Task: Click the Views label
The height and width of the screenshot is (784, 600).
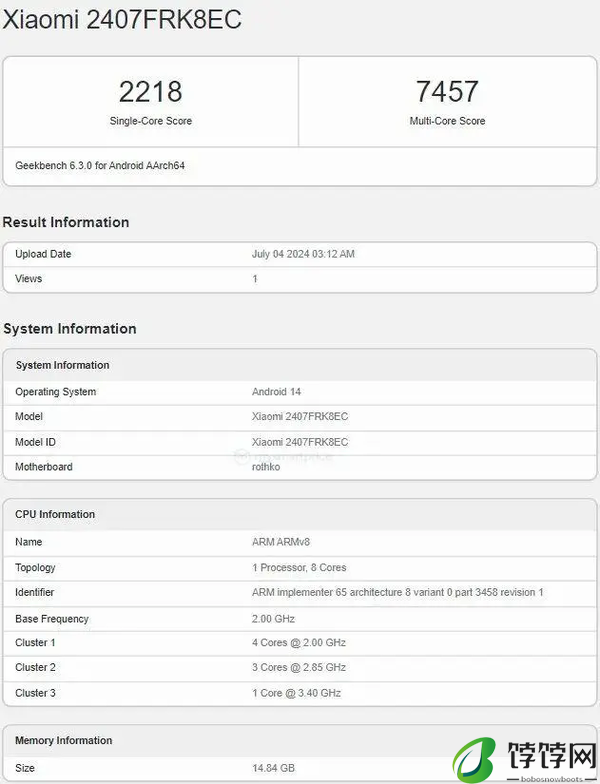Action: pyautogui.click(x=28, y=278)
